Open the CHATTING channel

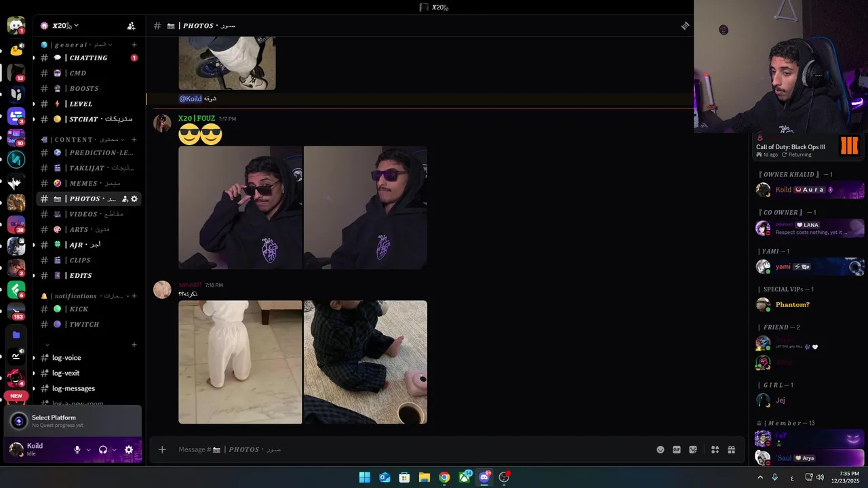(x=88, y=58)
